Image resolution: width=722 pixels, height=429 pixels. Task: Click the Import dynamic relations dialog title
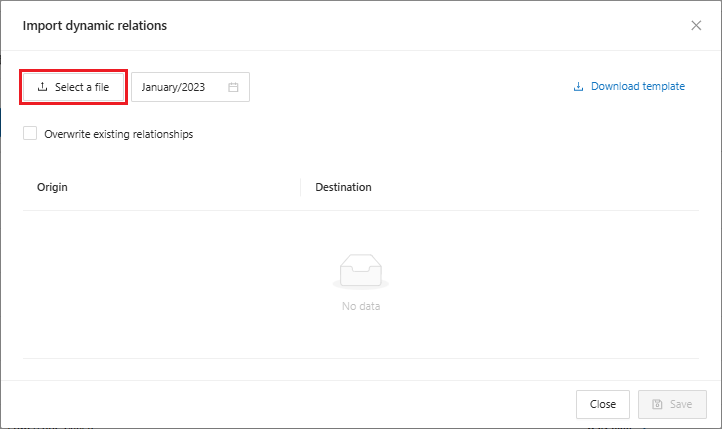point(95,25)
